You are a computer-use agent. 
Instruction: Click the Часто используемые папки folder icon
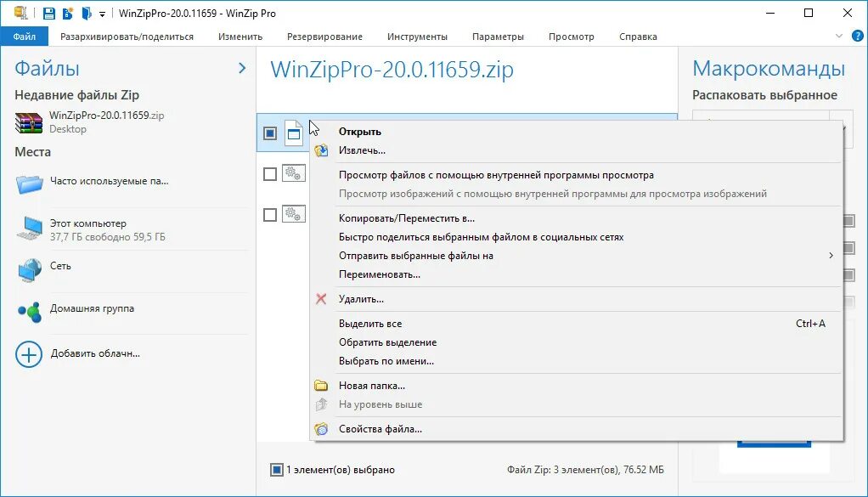click(30, 184)
